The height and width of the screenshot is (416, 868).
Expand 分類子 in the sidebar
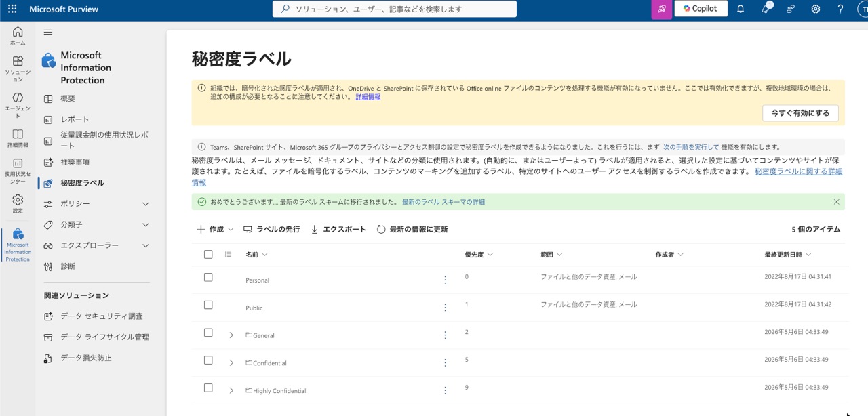(146, 225)
